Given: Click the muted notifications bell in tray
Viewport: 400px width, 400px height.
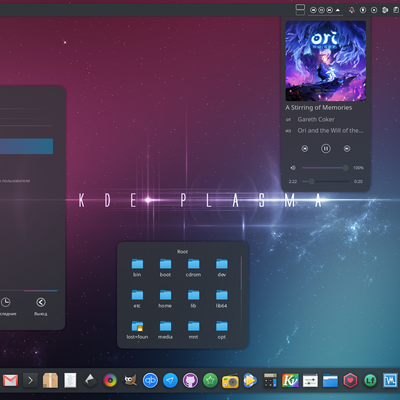Looking at the screenshot, I should (x=352, y=10).
